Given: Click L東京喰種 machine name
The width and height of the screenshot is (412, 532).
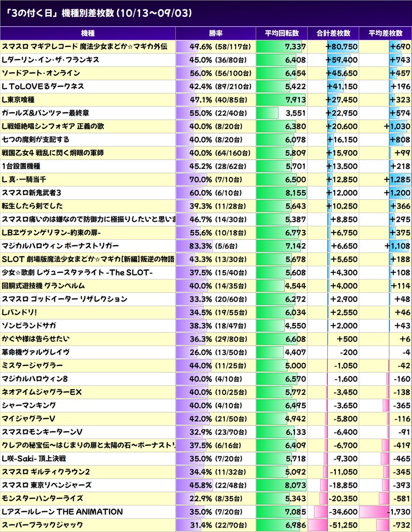Looking at the screenshot, I should (18, 100).
